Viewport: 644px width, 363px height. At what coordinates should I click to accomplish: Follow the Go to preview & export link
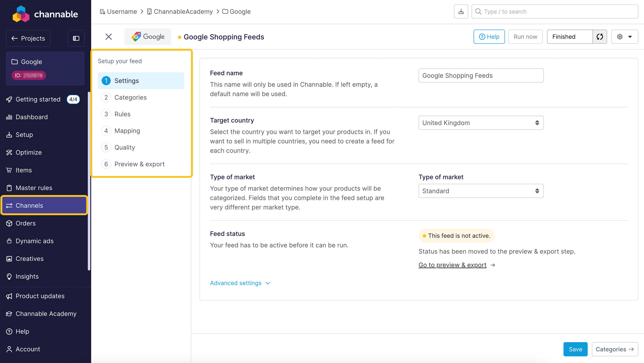tap(452, 265)
